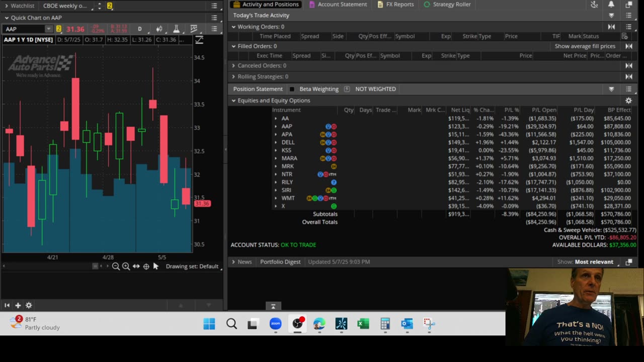Open the AAP symbol dropdown arrow
This screenshot has width=644, height=362.
click(x=48, y=29)
